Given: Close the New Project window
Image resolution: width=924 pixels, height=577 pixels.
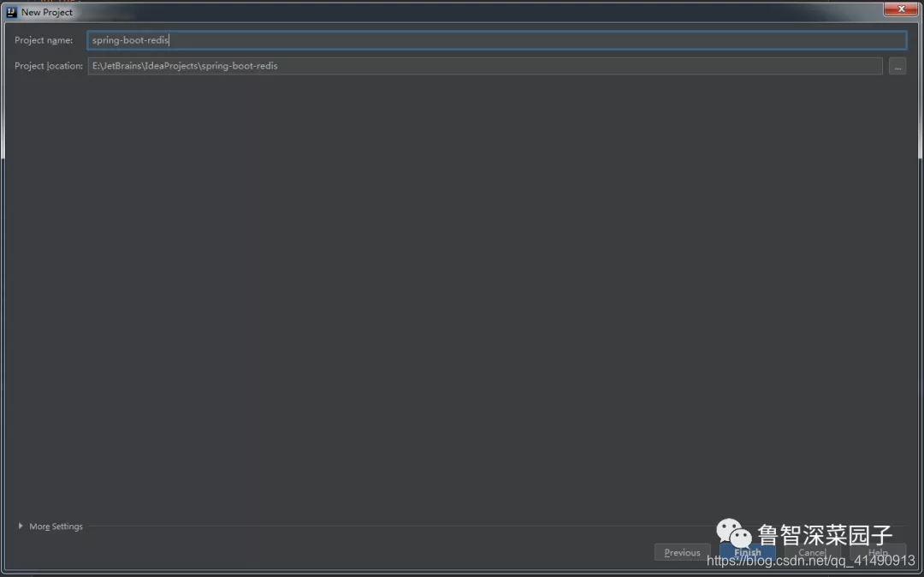Looking at the screenshot, I should (901, 9).
